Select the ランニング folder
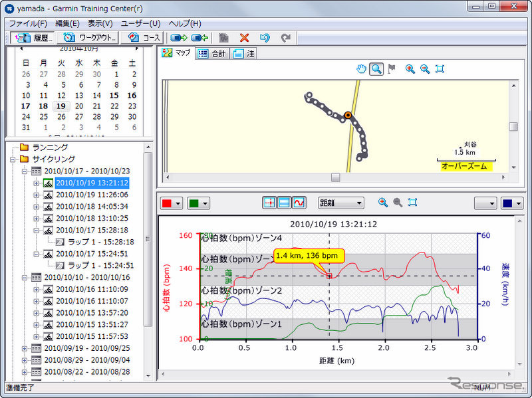Screen dimensions: 532x398 tap(50, 148)
